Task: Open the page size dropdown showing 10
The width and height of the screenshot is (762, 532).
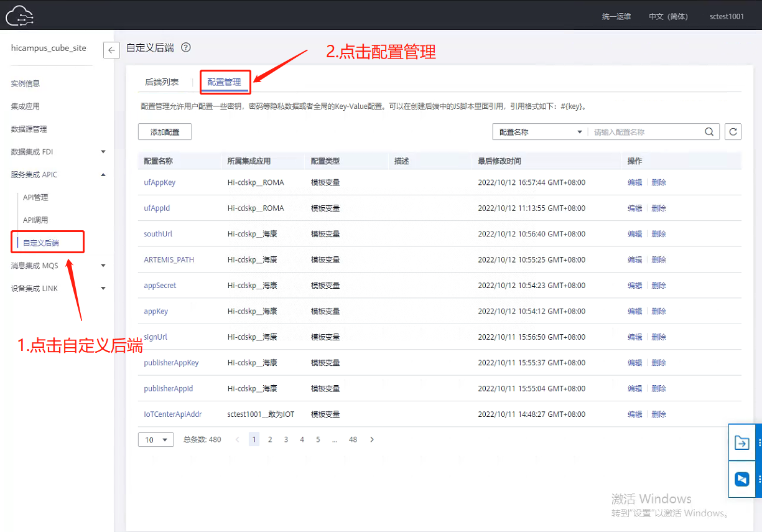Action: [156, 440]
